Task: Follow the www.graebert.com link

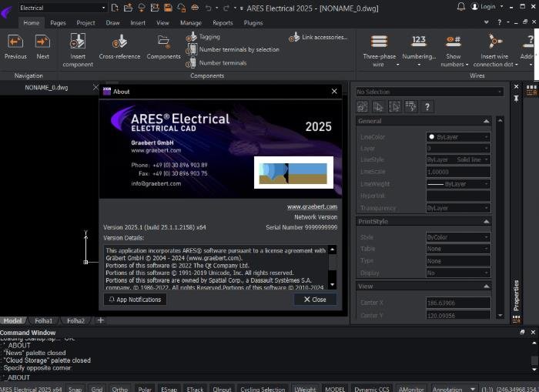Action: pos(312,206)
